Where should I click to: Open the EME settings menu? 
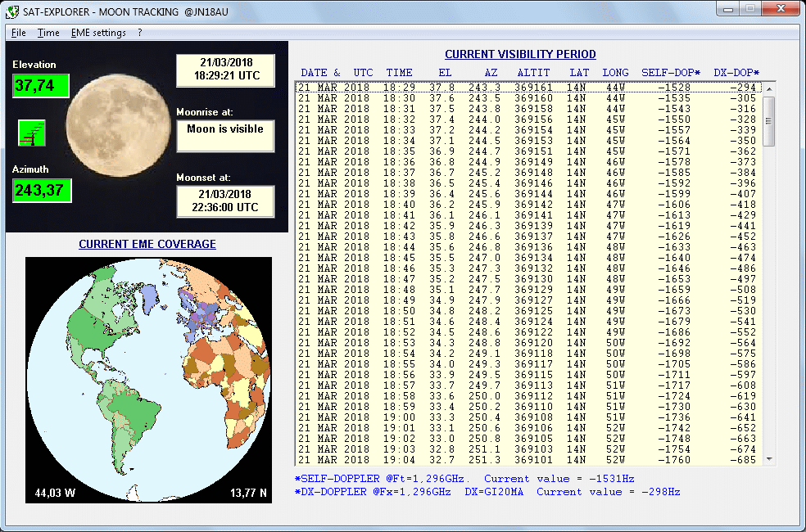click(98, 33)
